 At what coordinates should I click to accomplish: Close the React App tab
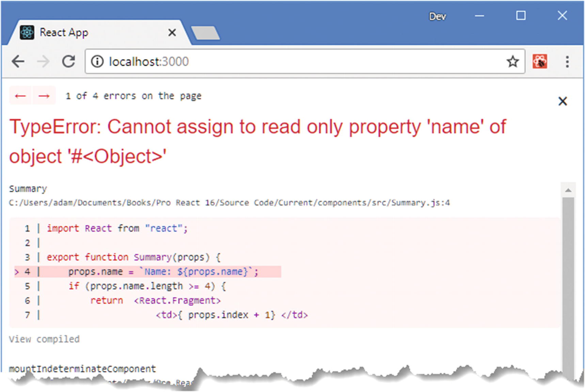click(x=172, y=33)
